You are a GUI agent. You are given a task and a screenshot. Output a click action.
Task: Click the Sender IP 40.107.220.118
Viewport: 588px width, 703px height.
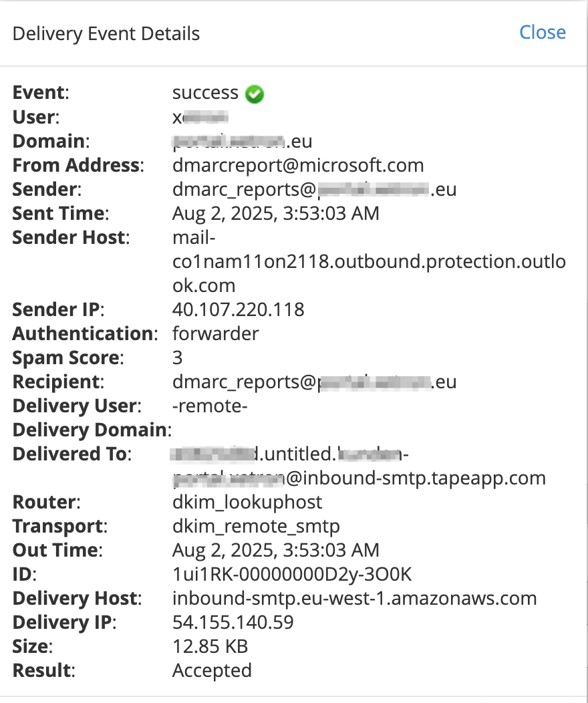(239, 309)
